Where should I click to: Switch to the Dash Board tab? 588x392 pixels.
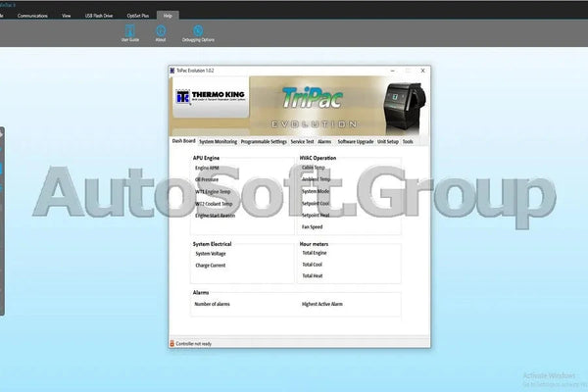[x=184, y=141]
